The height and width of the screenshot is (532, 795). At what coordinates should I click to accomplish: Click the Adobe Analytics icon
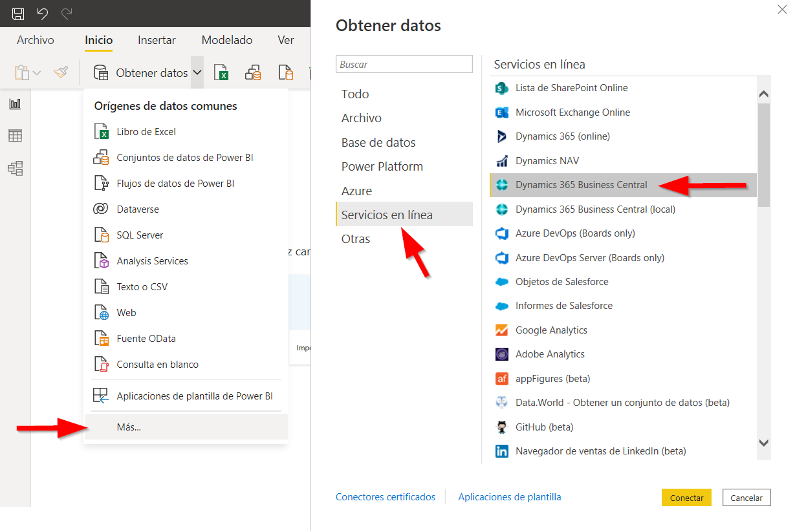point(502,354)
